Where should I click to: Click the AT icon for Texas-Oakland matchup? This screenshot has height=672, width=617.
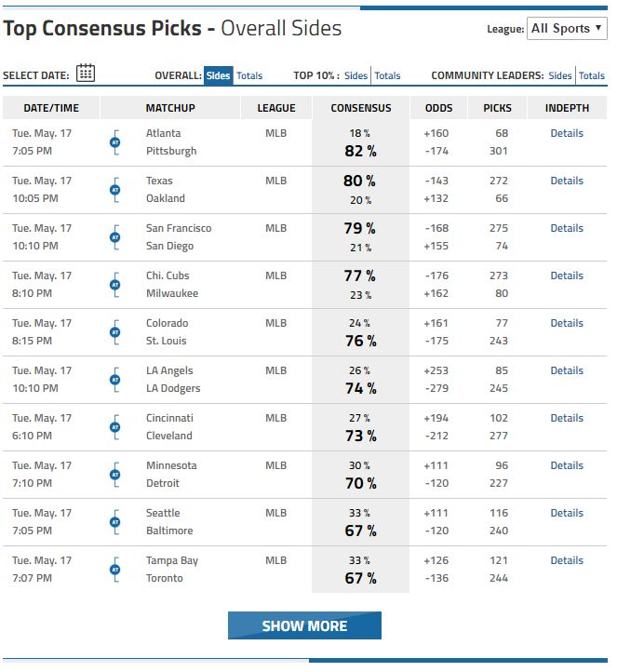[x=115, y=190]
